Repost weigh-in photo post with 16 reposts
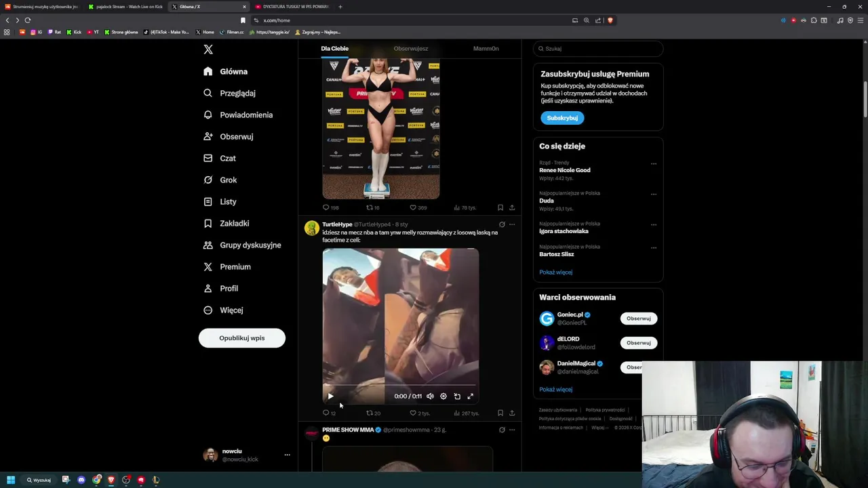The image size is (868, 488). pyautogui.click(x=373, y=207)
